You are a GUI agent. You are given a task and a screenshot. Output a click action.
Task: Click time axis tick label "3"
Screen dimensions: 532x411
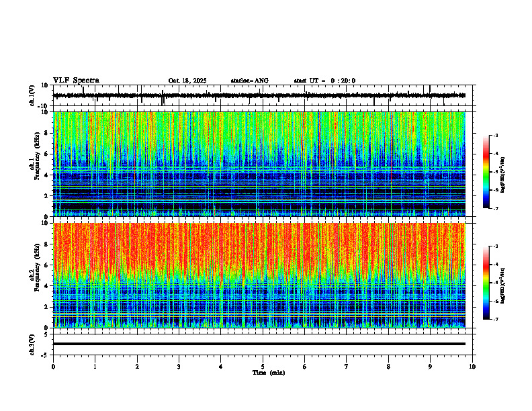[x=179, y=367]
